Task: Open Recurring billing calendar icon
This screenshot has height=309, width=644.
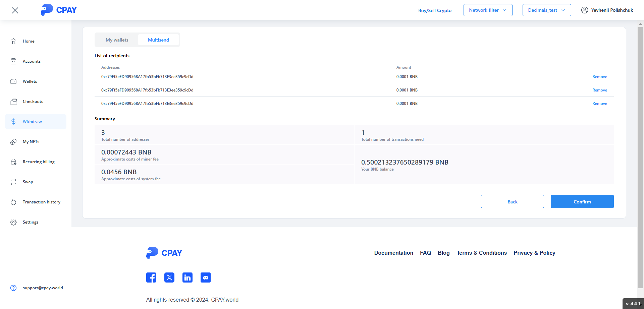Action: (13, 162)
